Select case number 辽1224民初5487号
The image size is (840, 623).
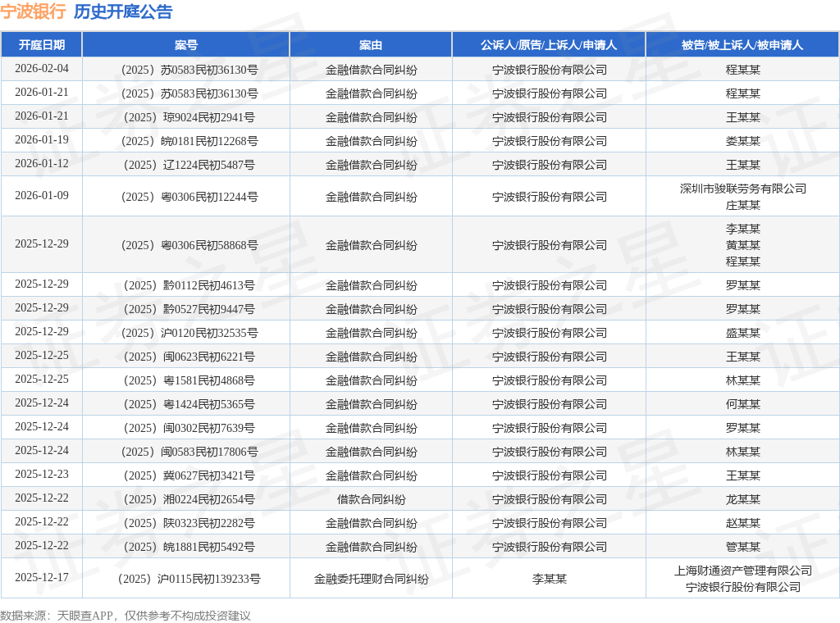tap(189, 165)
